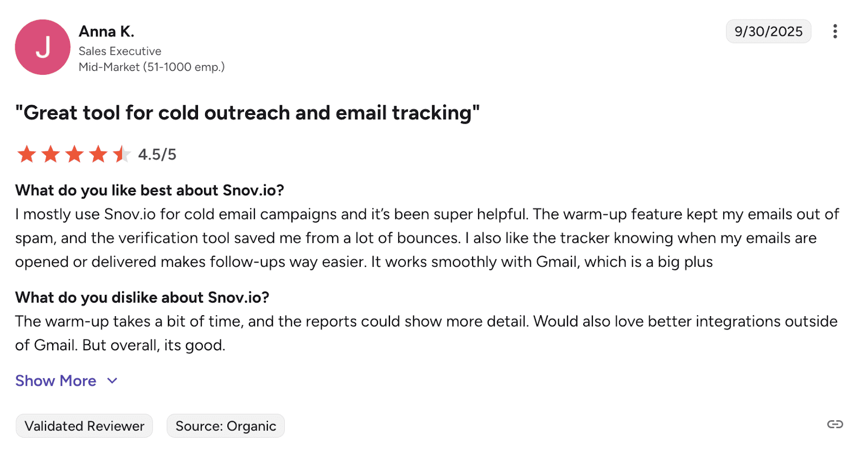Click the Source: Organic badge
This screenshot has height=455, width=868.
(x=226, y=426)
